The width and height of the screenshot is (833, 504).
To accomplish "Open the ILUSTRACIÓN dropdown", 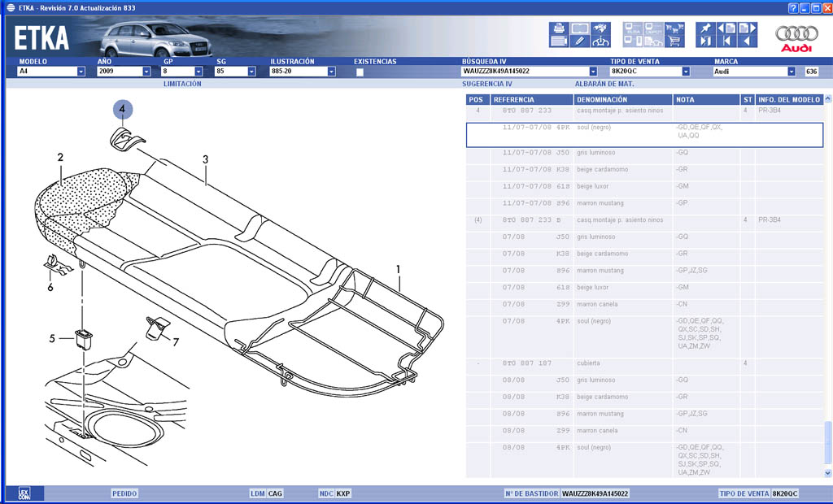I will pyautogui.click(x=332, y=72).
